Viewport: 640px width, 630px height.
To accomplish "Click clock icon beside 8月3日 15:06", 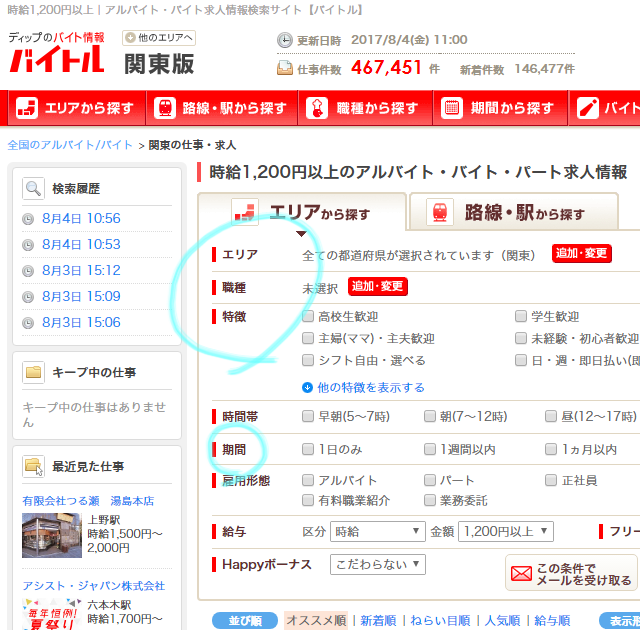I will point(28,324).
